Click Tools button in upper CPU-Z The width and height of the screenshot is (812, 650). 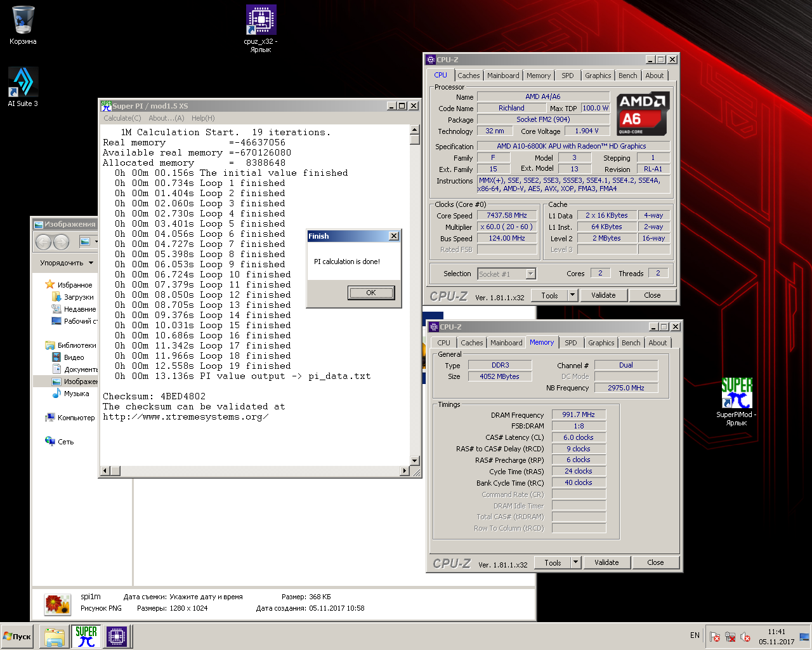[x=549, y=295]
